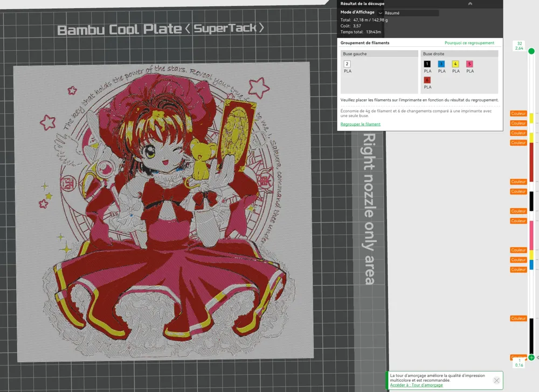Collapse the Résultat de la découpe panel

pyautogui.click(x=470, y=3)
